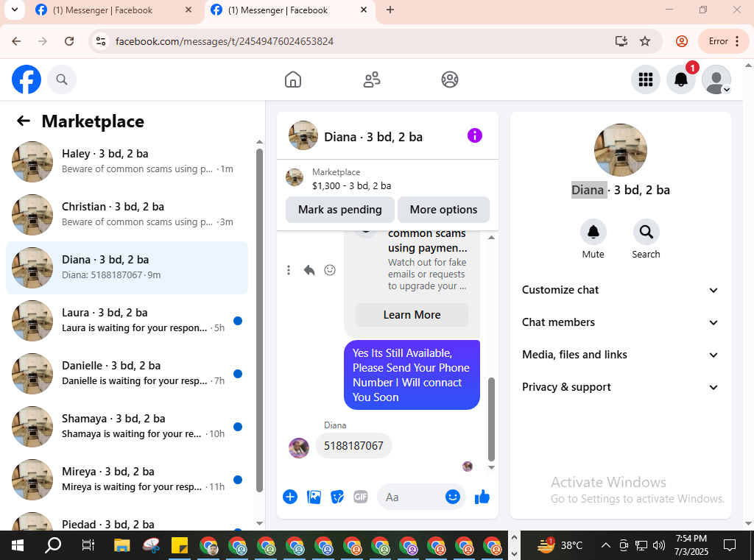Open Chrome Error menu button
Screen dimensions: 754x560
pos(723,41)
